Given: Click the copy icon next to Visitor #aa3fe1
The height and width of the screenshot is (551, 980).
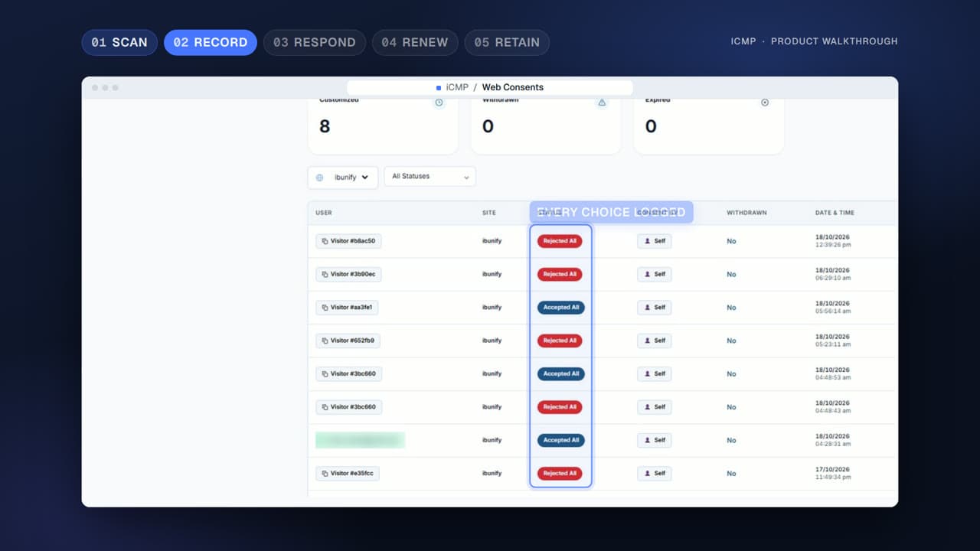Looking at the screenshot, I should tap(325, 308).
